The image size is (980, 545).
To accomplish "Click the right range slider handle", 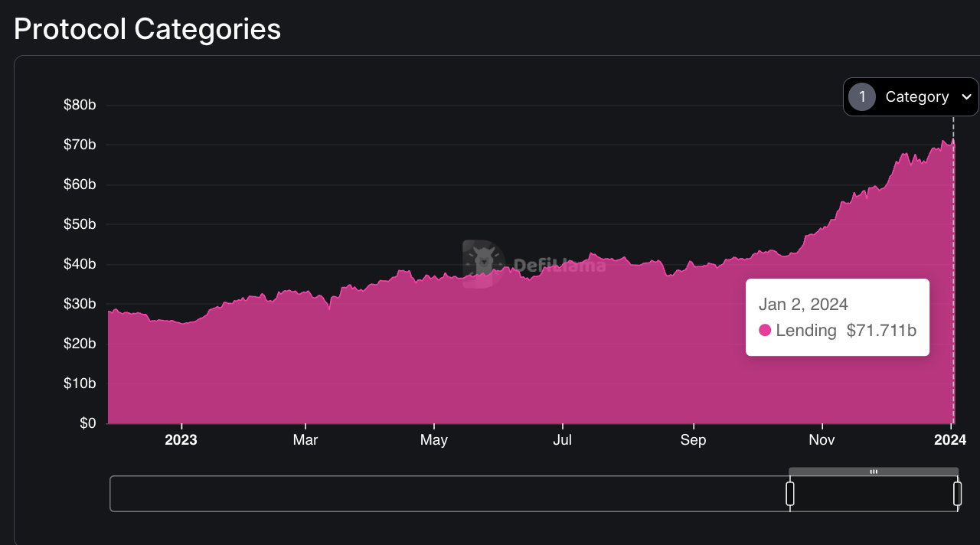I will coord(957,494).
